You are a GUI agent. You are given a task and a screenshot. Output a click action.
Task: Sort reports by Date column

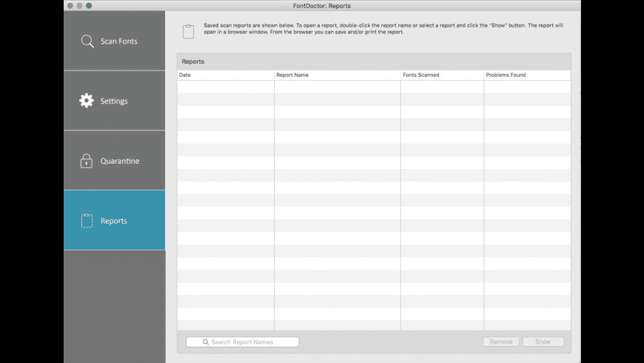click(x=226, y=75)
